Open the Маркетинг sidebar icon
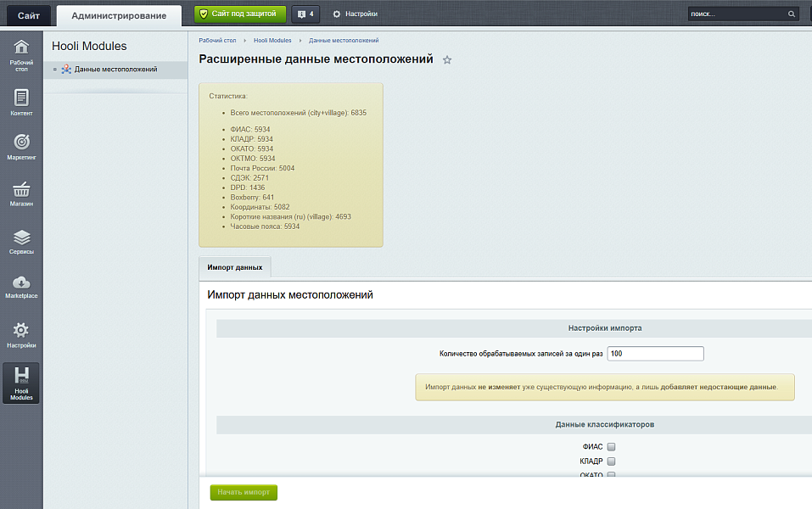This screenshot has height=509, width=812. click(x=21, y=146)
